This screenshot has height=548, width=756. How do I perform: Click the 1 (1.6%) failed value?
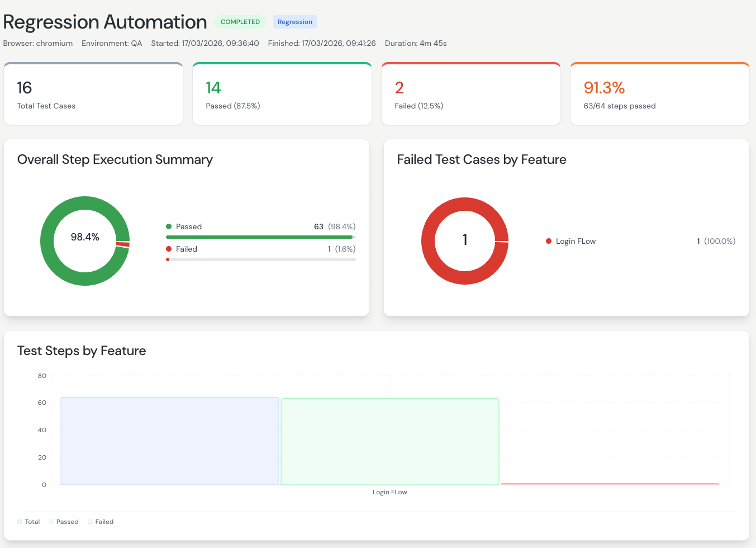[341, 249]
